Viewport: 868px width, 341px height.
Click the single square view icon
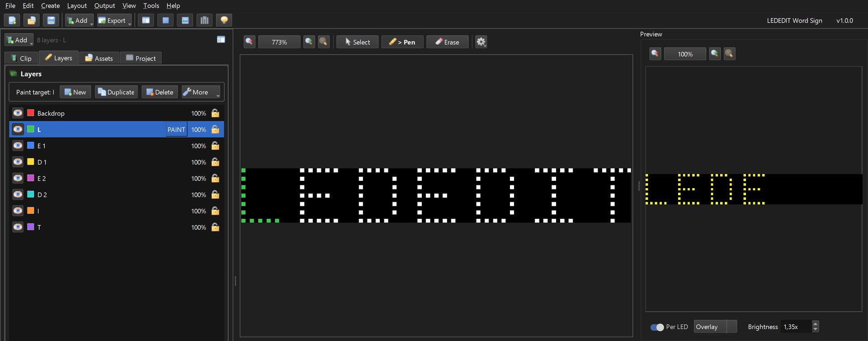[165, 20]
